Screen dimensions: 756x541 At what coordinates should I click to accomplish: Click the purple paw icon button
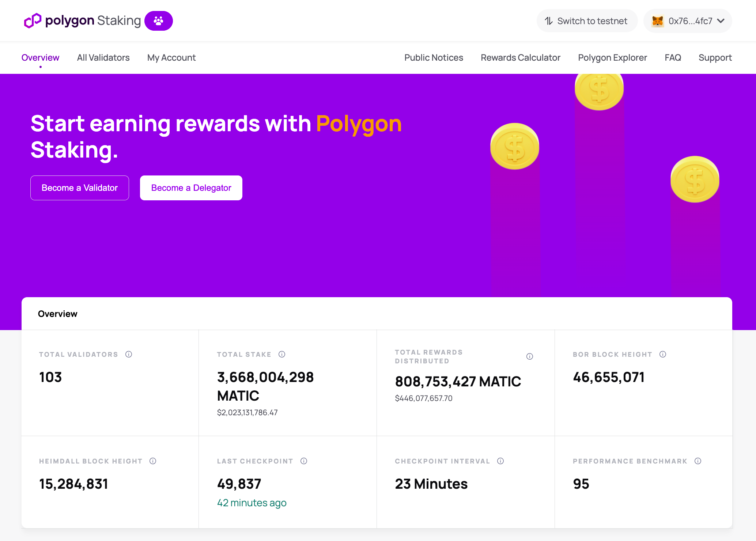[158, 21]
